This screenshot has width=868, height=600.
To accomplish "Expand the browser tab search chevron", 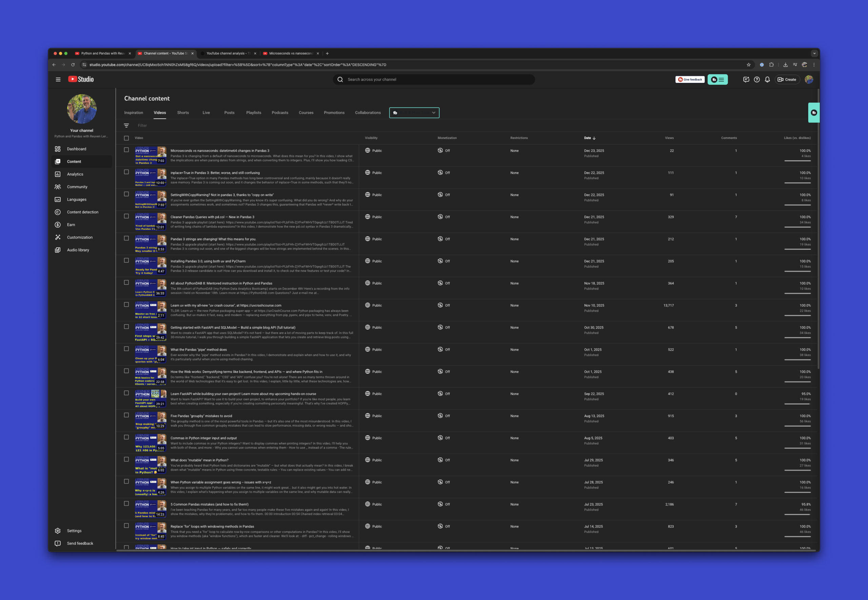I will click(814, 54).
